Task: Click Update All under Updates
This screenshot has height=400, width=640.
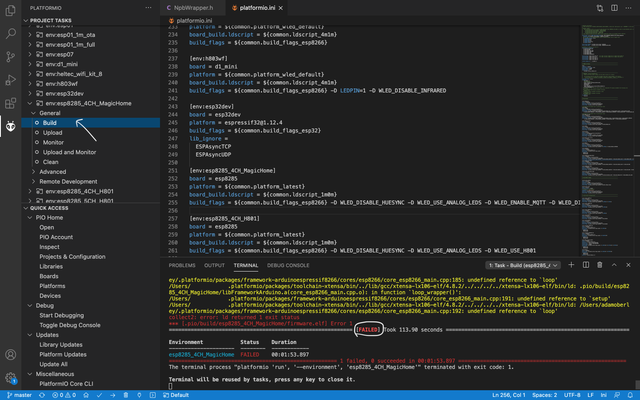Action: pos(53,364)
